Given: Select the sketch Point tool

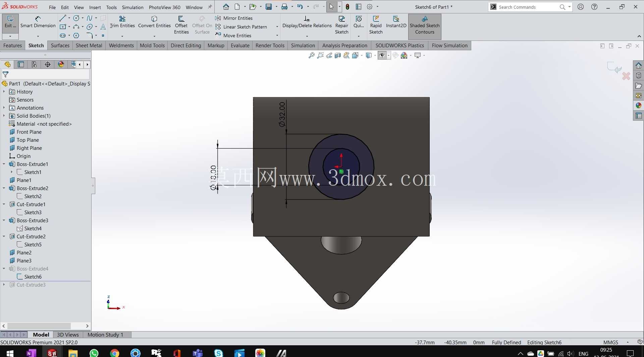Looking at the screenshot, I should point(103,36).
